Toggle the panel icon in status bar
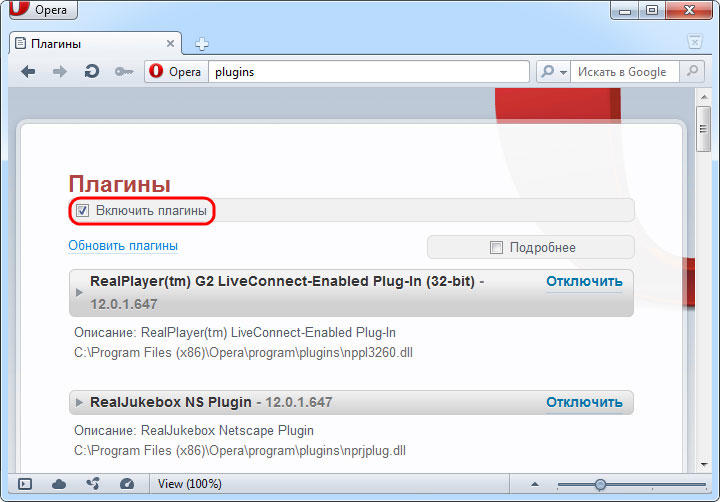The image size is (720, 502). click(x=25, y=484)
